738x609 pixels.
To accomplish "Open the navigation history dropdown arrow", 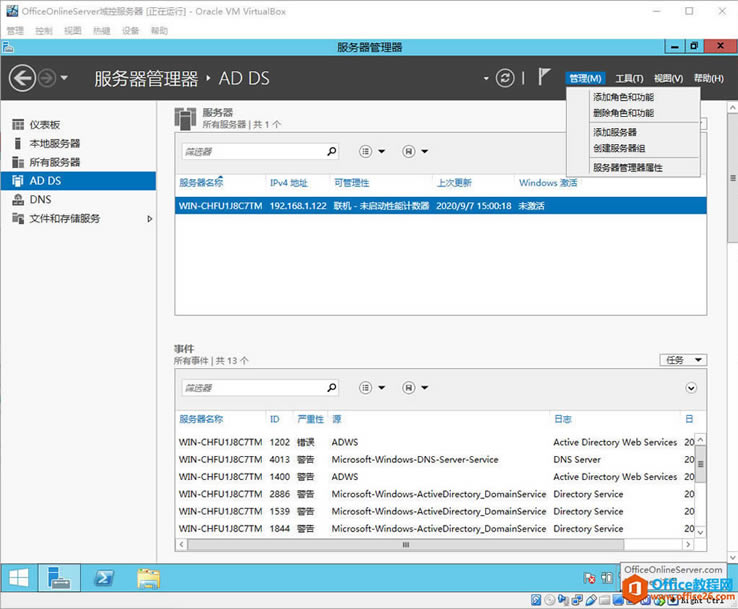I will click(x=64, y=78).
